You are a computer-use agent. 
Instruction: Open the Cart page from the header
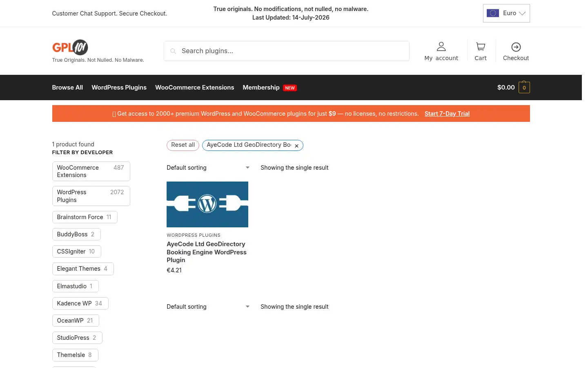(x=481, y=51)
